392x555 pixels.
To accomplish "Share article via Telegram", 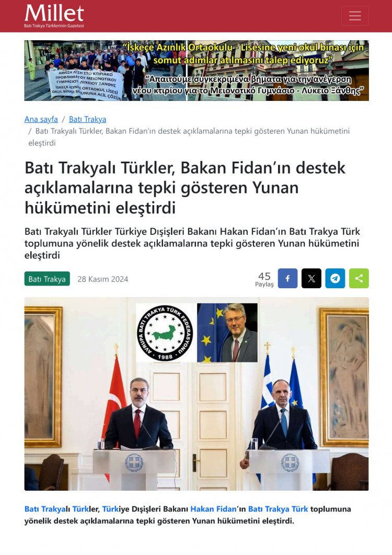I will click(x=335, y=278).
